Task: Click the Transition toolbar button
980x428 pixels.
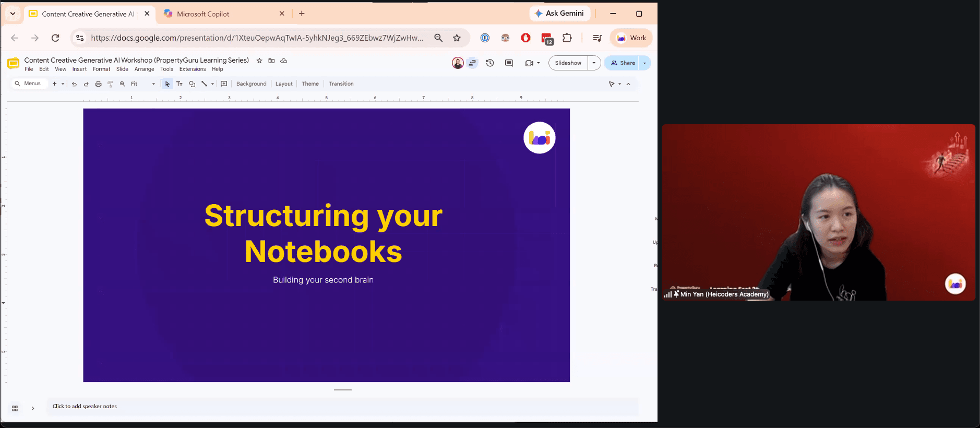Action: pyautogui.click(x=341, y=84)
